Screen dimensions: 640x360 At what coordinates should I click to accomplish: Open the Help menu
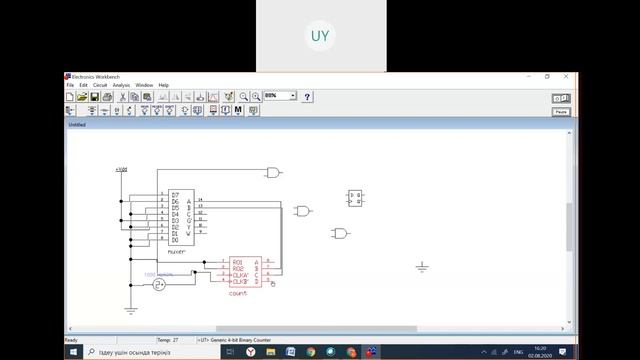tap(164, 85)
